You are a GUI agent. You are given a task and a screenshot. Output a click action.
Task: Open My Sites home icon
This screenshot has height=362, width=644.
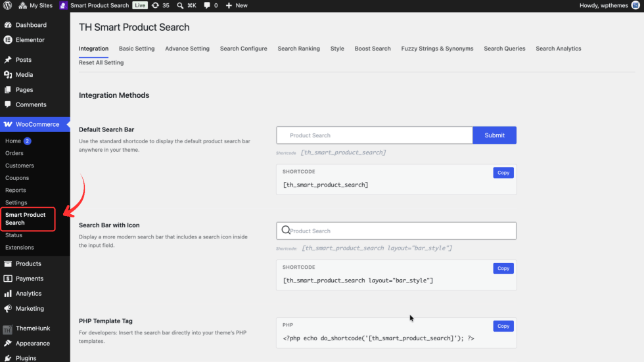[x=22, y=5]
